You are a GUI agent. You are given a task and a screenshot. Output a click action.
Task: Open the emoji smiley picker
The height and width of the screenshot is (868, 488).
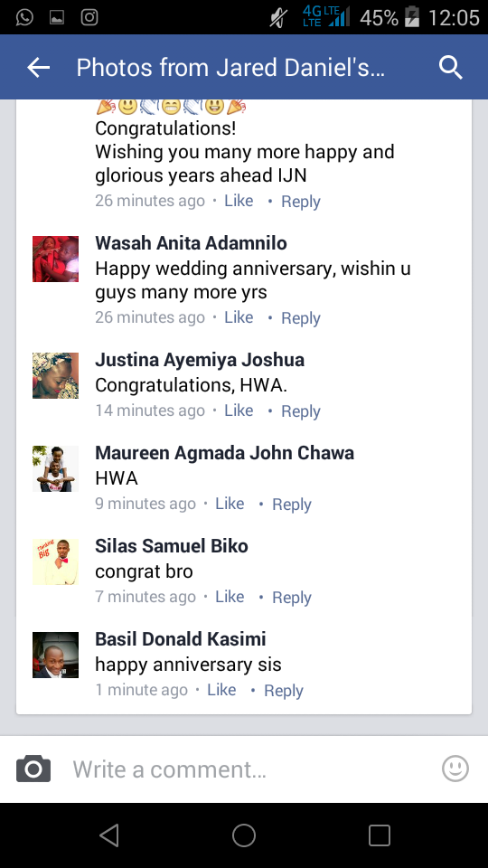(x=455, y=769)
